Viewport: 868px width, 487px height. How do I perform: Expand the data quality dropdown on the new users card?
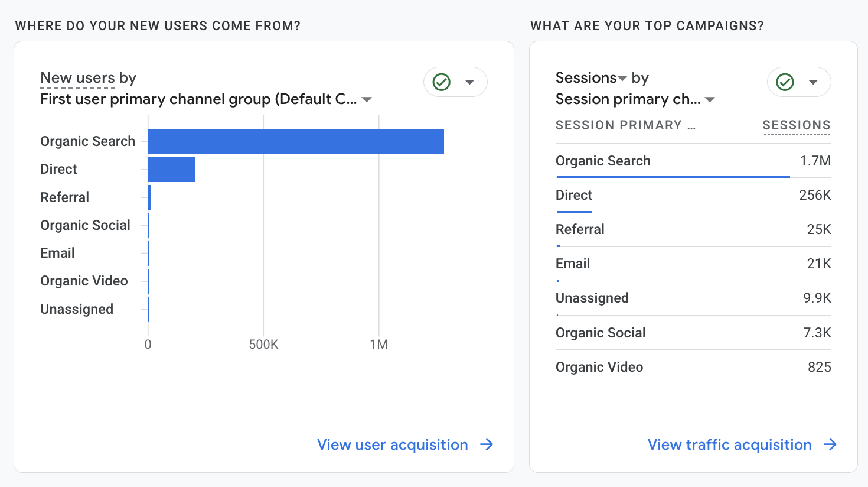[x=470, y=82]
